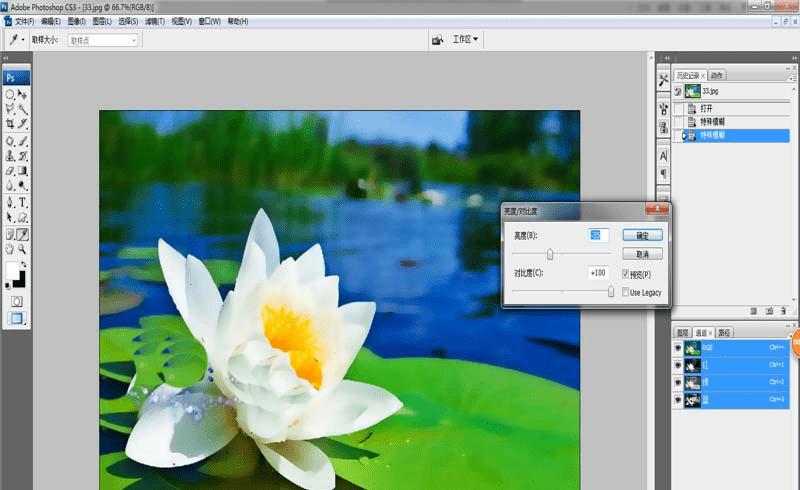
Task: Click 确定 OK button in dialog
Action: 642,235
